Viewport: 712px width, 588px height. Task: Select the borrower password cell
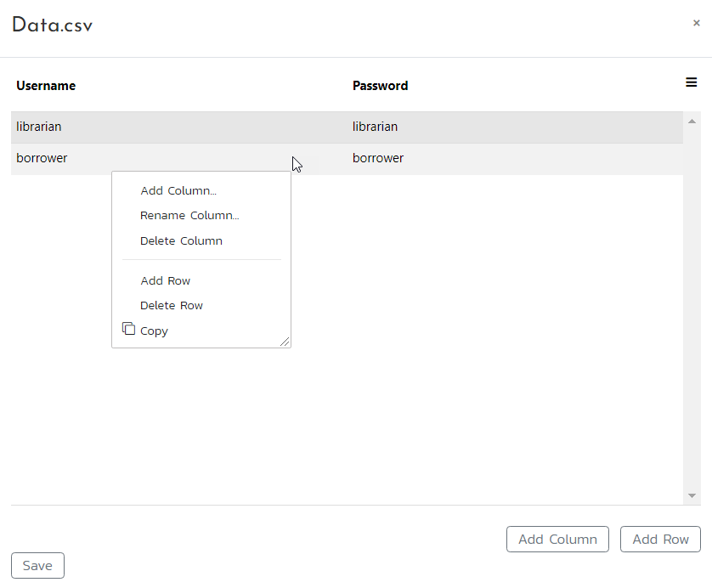(x=378, y=159)
